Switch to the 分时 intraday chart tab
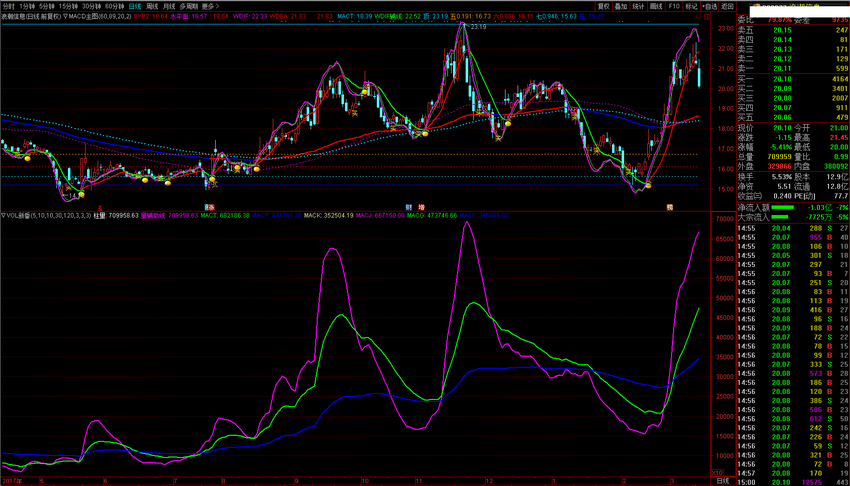Image resolution: width=850 pixels, height=486 pixels. [x=8, y=6]
